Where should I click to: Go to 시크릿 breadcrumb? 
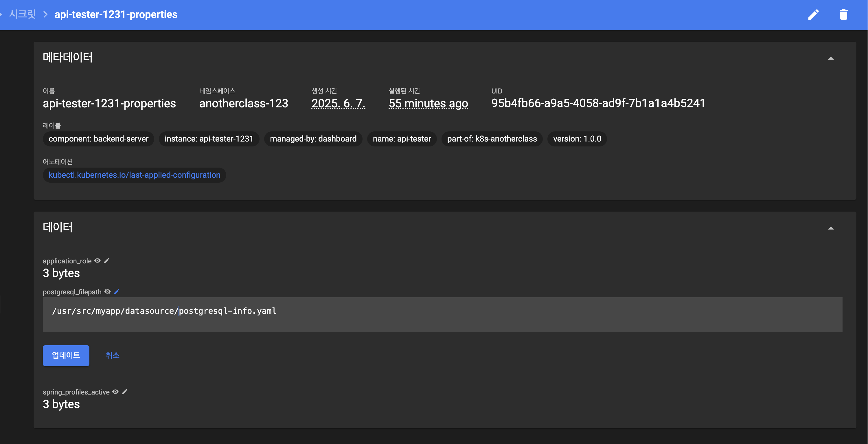click(22, 14)
